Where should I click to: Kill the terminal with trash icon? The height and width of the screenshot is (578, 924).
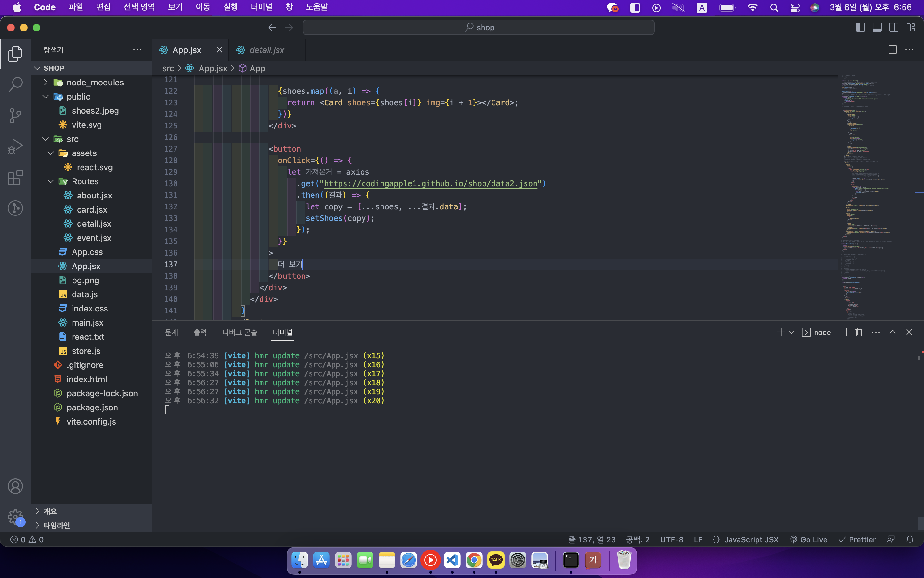pos(859,332)
